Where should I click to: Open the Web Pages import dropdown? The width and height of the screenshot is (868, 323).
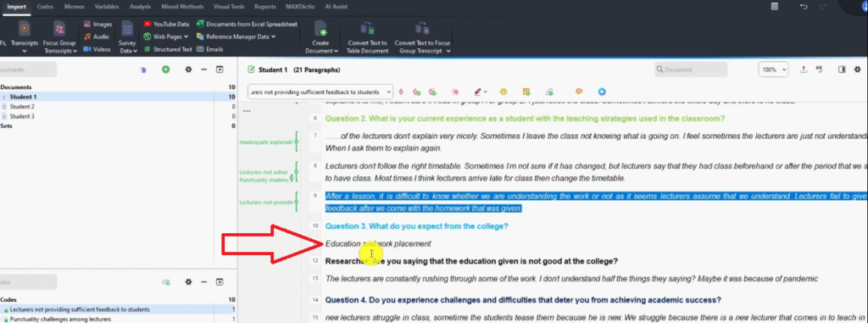pos(166,36)
